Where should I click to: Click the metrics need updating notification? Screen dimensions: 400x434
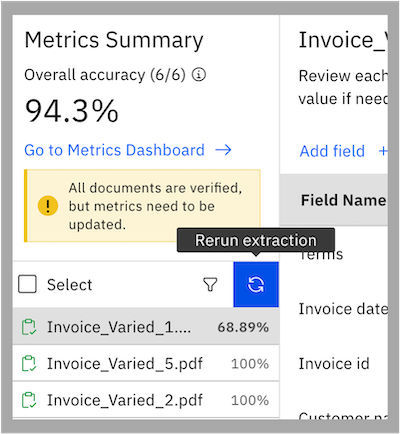pyautogui.click(x=142, y=206)
